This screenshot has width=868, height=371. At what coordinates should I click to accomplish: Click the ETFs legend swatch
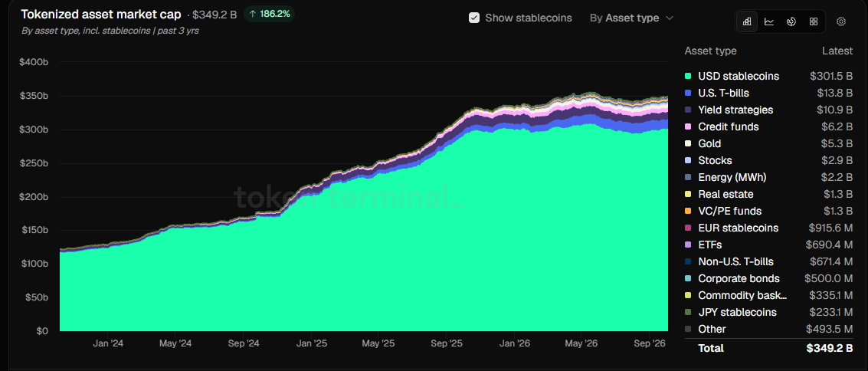click(x=688, y=245)
